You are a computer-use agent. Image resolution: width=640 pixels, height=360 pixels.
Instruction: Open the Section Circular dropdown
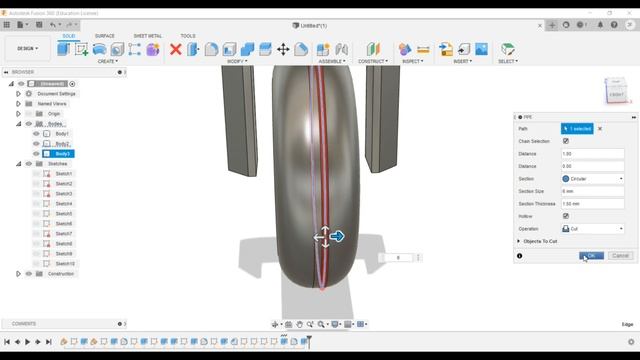pyautogui.click(x=593, y=179)
